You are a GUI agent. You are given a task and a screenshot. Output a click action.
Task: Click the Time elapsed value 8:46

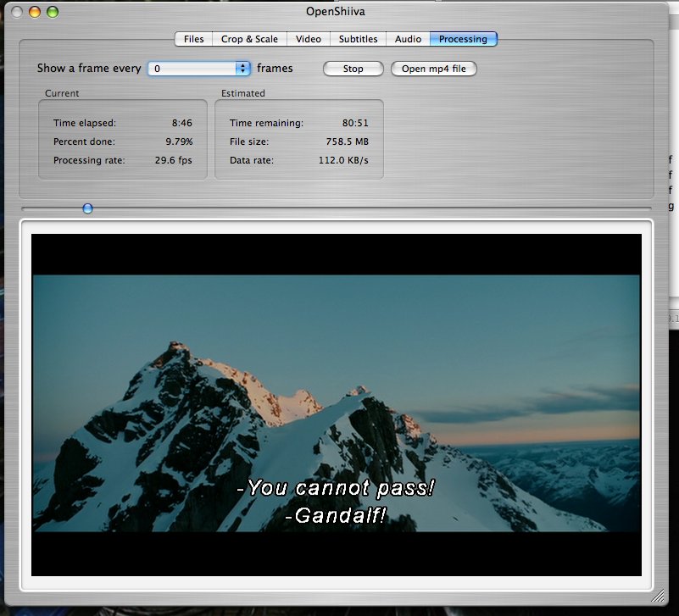[182, 123]
